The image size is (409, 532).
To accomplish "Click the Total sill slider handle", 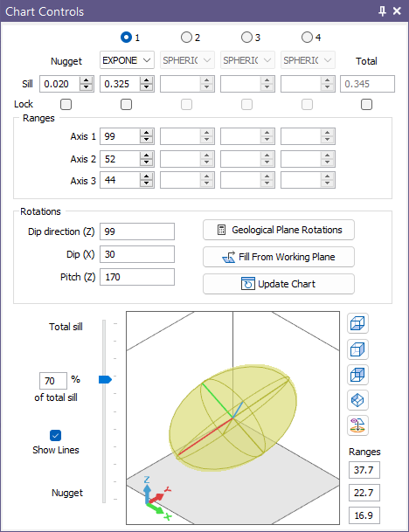I will coord(105,379).
